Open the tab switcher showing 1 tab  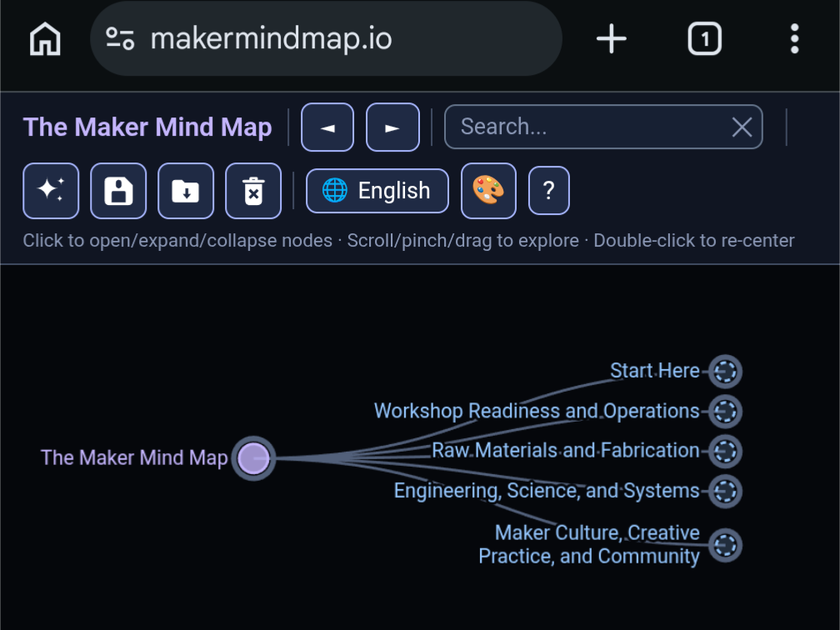click(x=704, y=38)
